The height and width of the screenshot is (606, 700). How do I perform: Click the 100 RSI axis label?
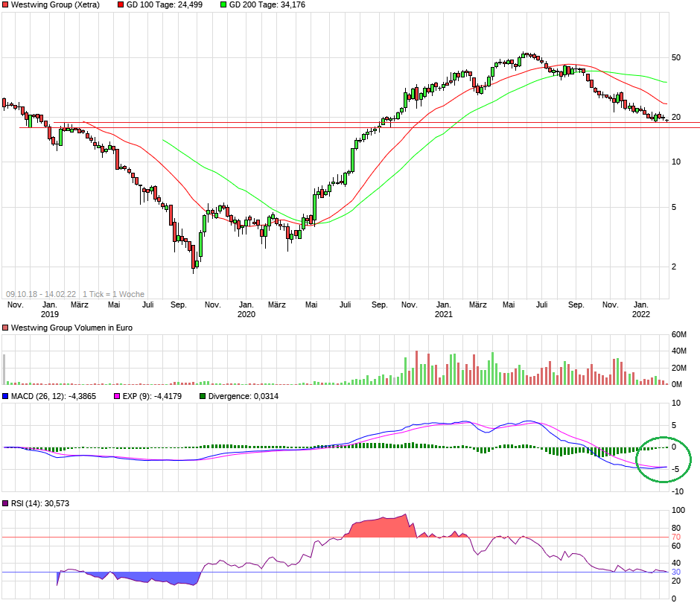pos(678,510)
